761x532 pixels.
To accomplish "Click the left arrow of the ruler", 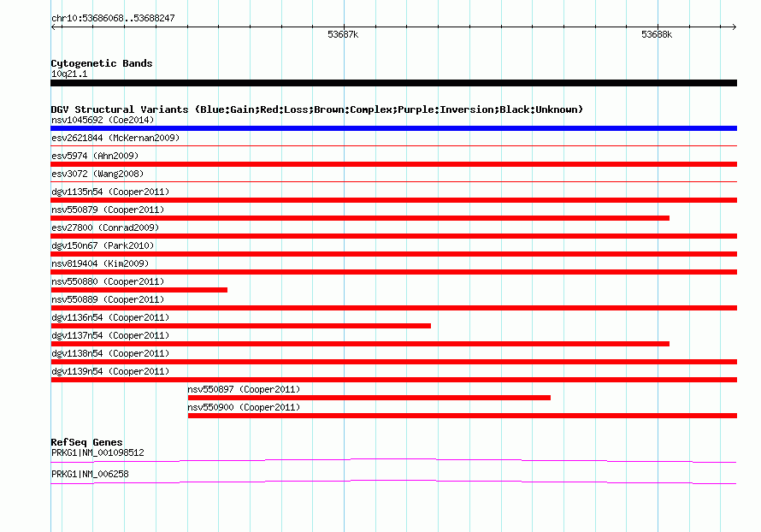I will point(53,27).
